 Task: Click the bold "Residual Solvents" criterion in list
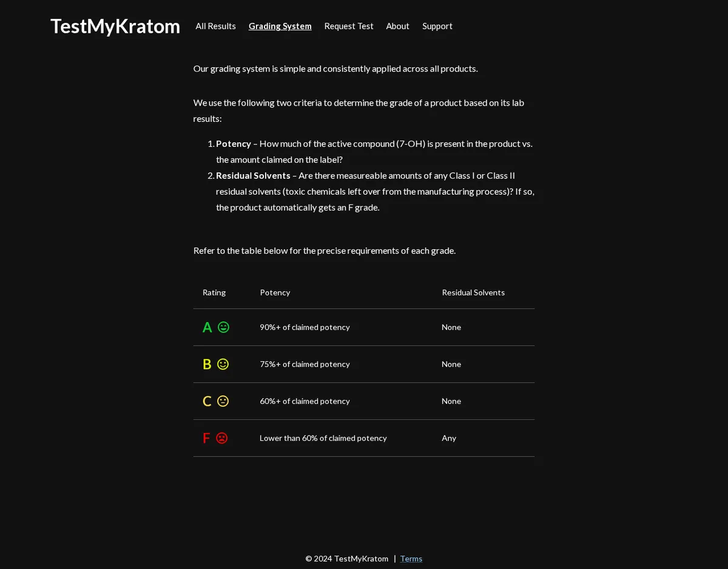click(x=253, y=175)
